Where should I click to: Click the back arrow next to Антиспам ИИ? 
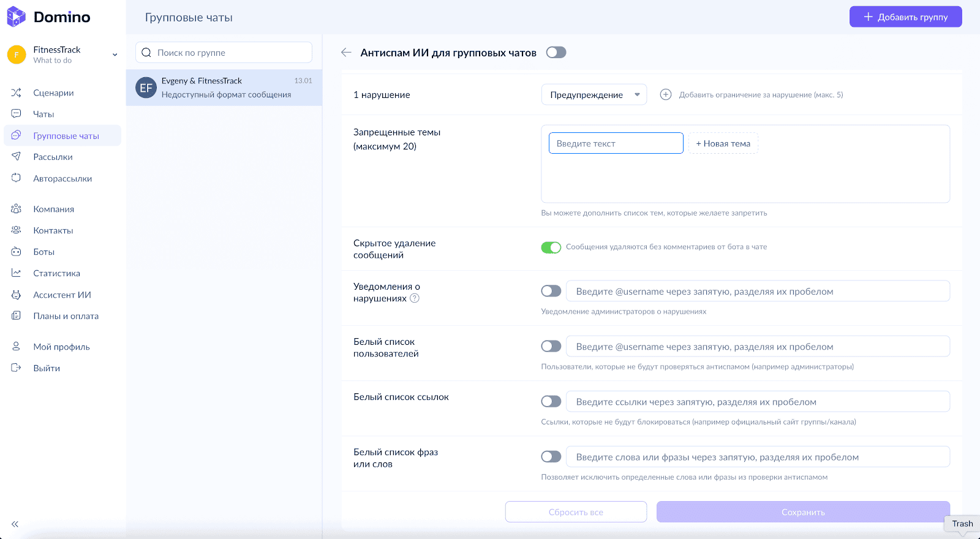pyautogui.click(x=346, y=53)
